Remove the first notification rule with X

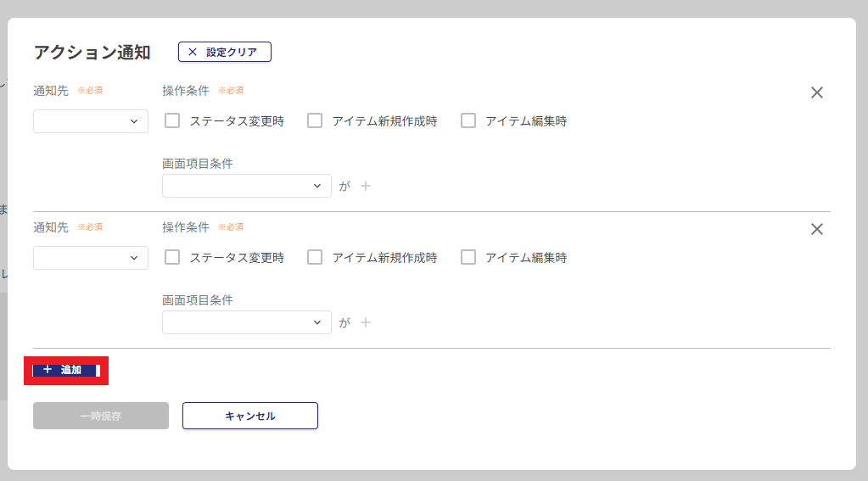[x=817, y=92]
